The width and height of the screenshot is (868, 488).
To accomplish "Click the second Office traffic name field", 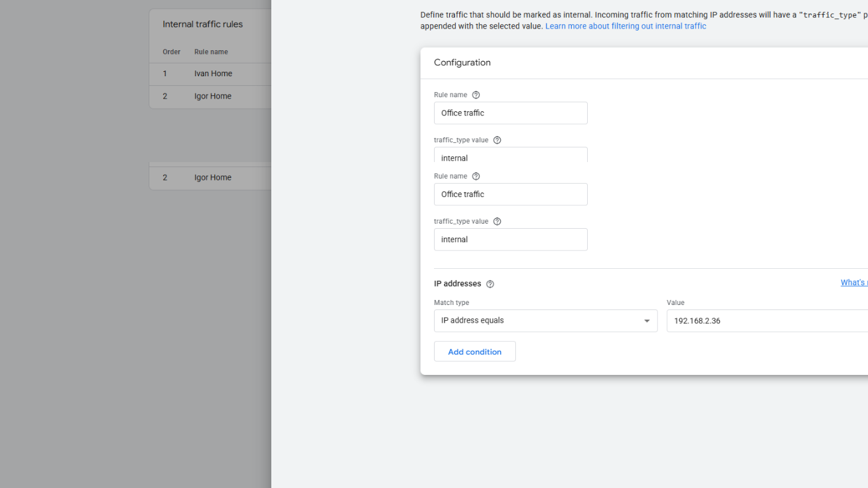I will [510, 194].
